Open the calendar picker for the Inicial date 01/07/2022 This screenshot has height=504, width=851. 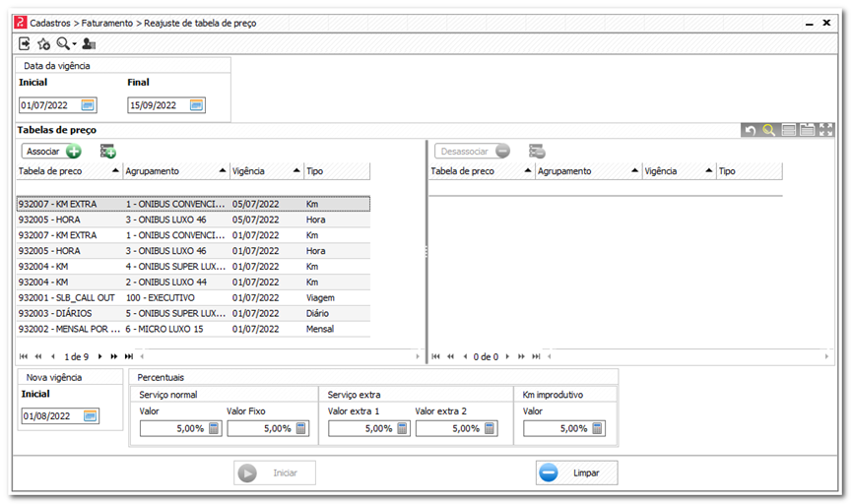pyautogui.click(x=88, y=105)
